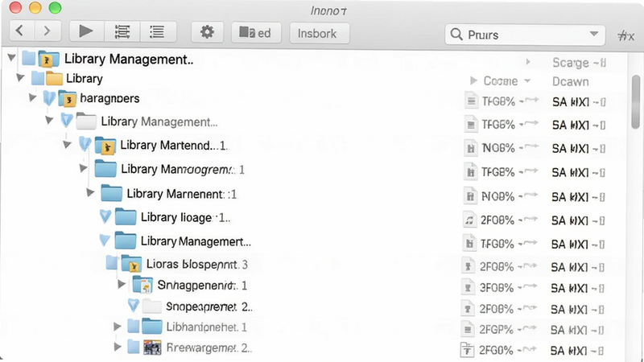Click the magnifier icon in search field
Screen dimensions: 644x362
456,34
